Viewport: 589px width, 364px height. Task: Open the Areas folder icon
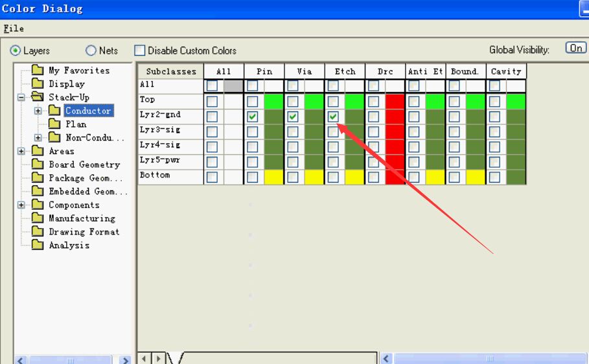pyautogui.click(x=38, y=151)
